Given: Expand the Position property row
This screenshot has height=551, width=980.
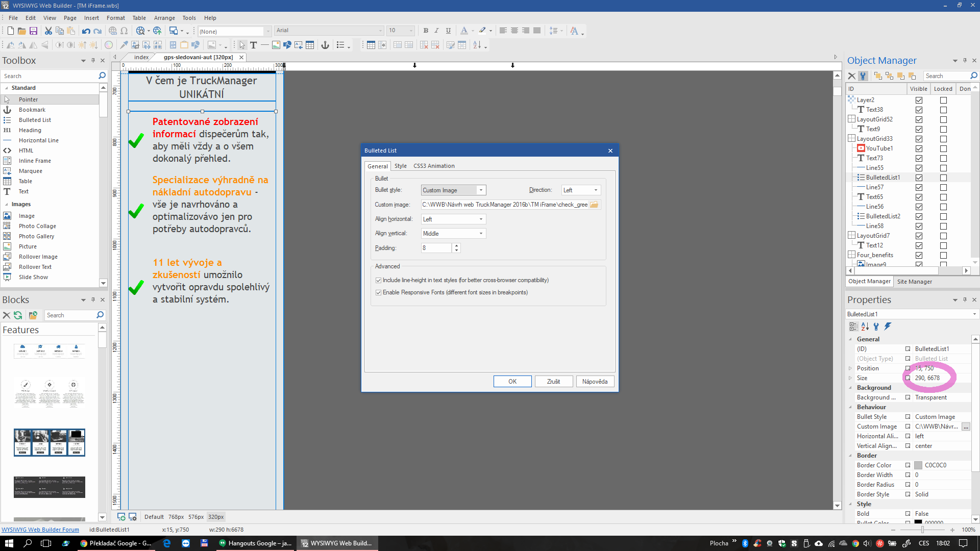Looking at the screenshot, I should pos(850,368).
